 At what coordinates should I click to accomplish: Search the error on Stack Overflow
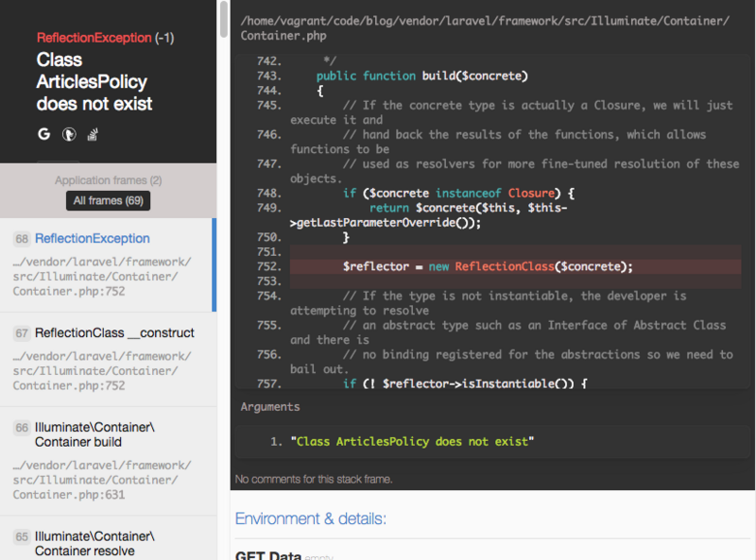tap(94, 134)
